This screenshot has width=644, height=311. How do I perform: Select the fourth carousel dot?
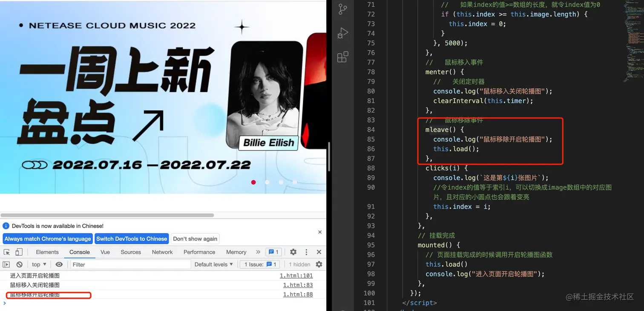(294, 182)
